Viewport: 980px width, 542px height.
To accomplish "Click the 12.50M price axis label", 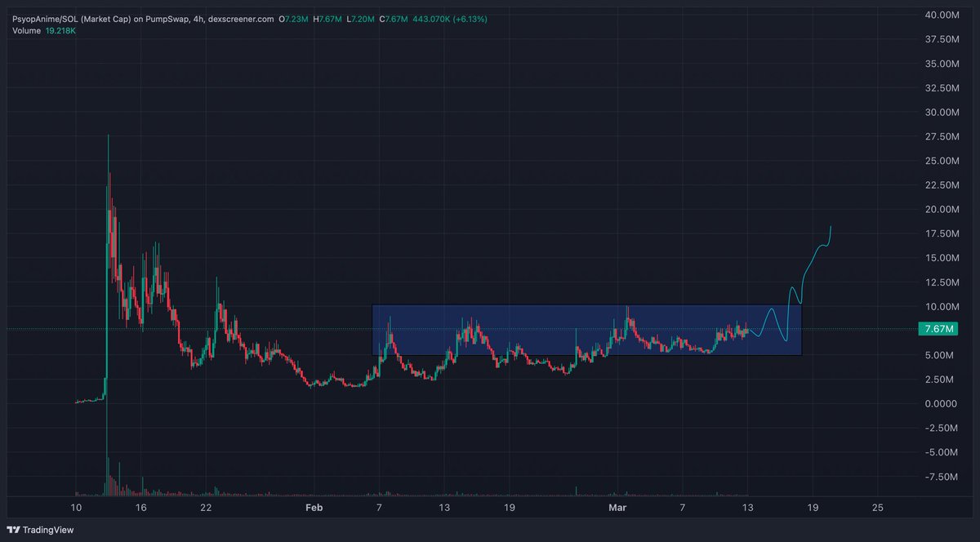I will (x=942, y=282).
